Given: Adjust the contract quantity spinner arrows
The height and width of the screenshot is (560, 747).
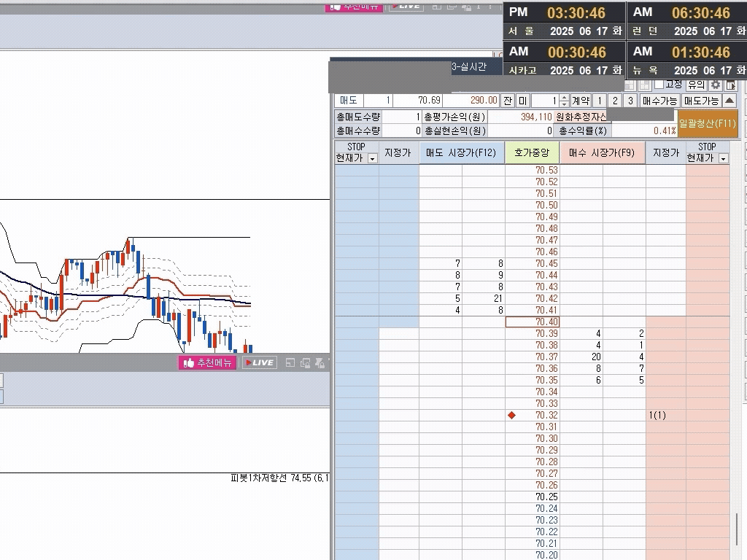Looking at the screenshot, I should [x=564, y=101].
